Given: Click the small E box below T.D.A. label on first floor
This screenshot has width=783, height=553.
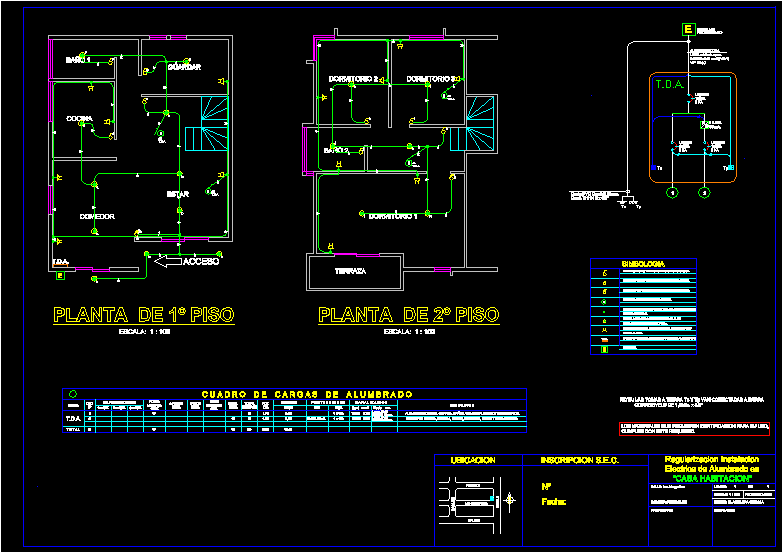Looking at the screenshot, I should [x=60, y=275].
